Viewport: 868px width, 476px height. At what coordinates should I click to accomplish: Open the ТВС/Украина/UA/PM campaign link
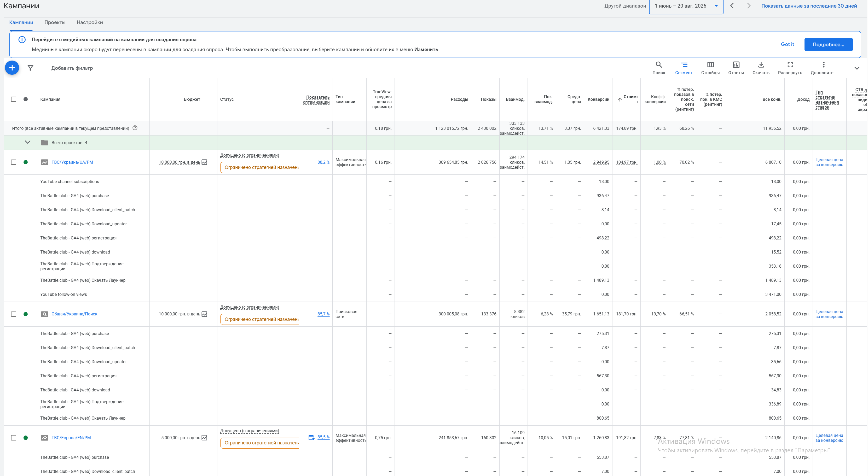[72, 162]
